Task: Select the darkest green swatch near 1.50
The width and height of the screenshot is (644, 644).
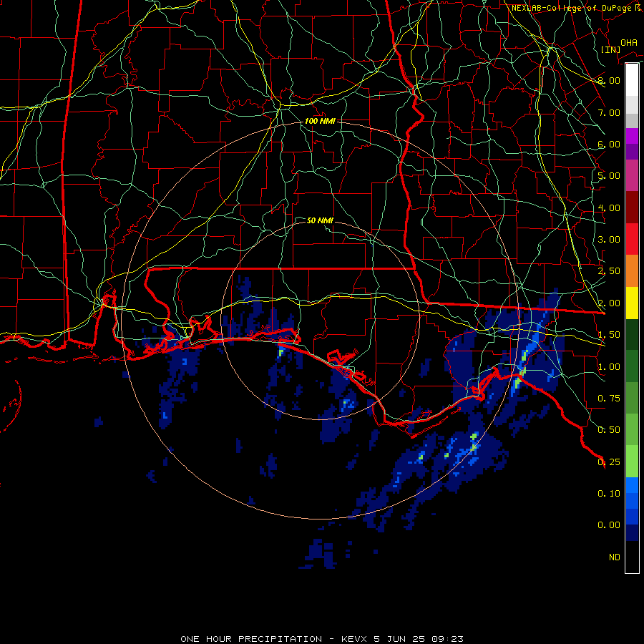Action: click(632, 334)
